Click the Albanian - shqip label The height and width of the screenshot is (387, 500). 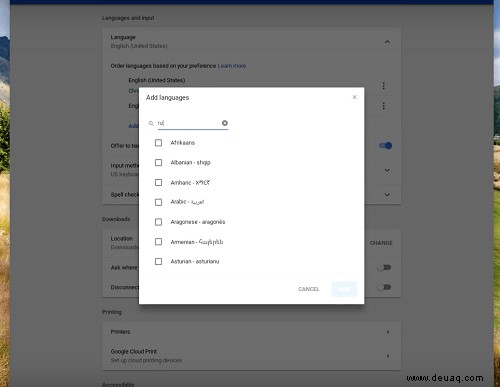[190, 162]
